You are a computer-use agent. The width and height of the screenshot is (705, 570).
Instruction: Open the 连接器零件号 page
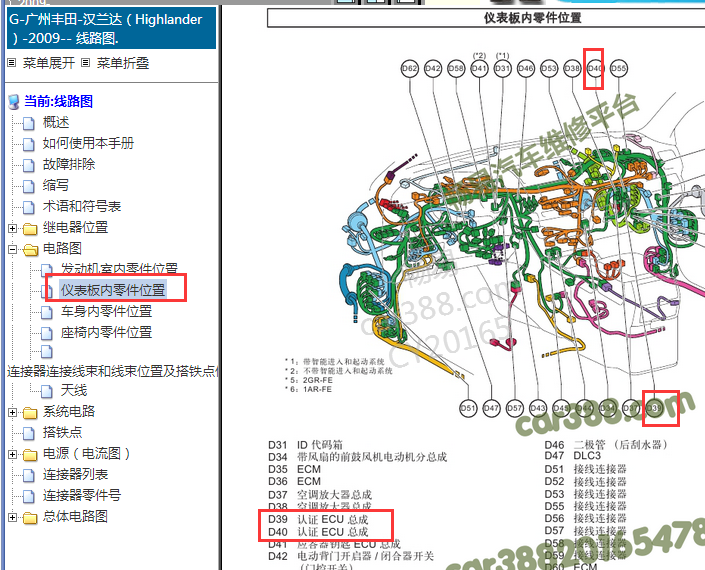[x=82, y=496]
